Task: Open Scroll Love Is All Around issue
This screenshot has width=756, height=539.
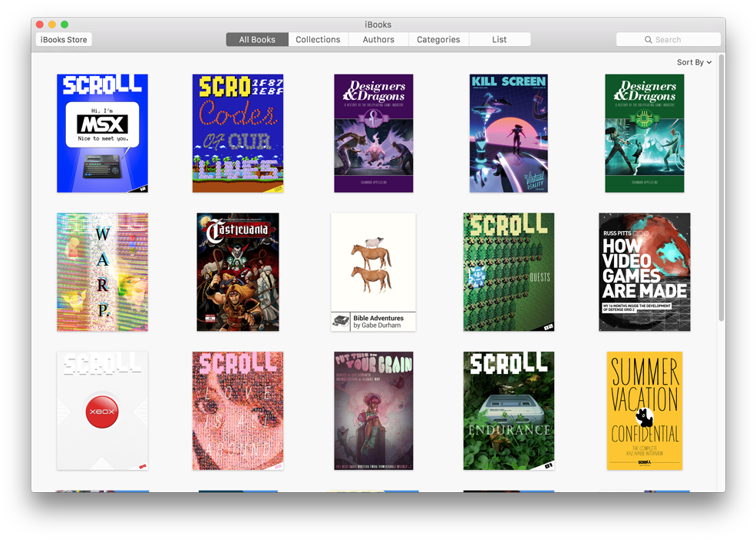Action: click(x=238, y=411)
